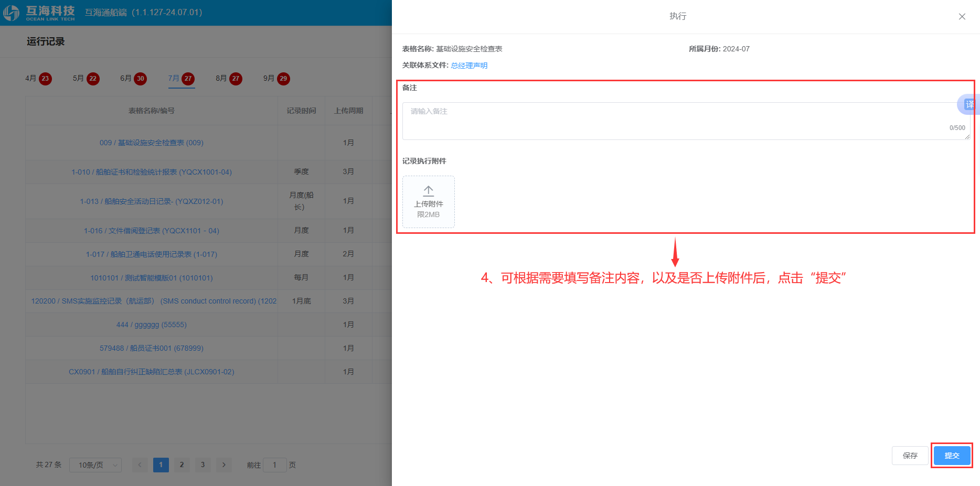980x486 pixels.
Task: Open the 总经理声明 linked file
Action: [469, 66]
